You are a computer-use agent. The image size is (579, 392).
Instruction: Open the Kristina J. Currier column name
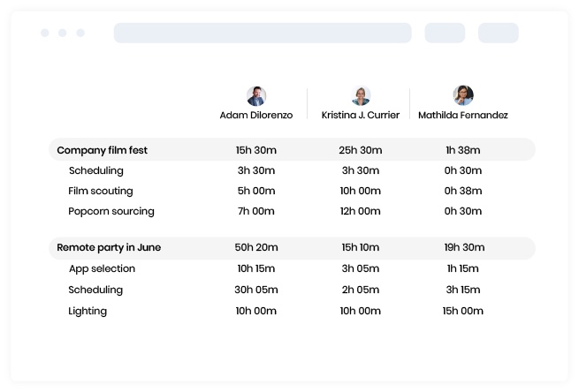click(361, 116)
